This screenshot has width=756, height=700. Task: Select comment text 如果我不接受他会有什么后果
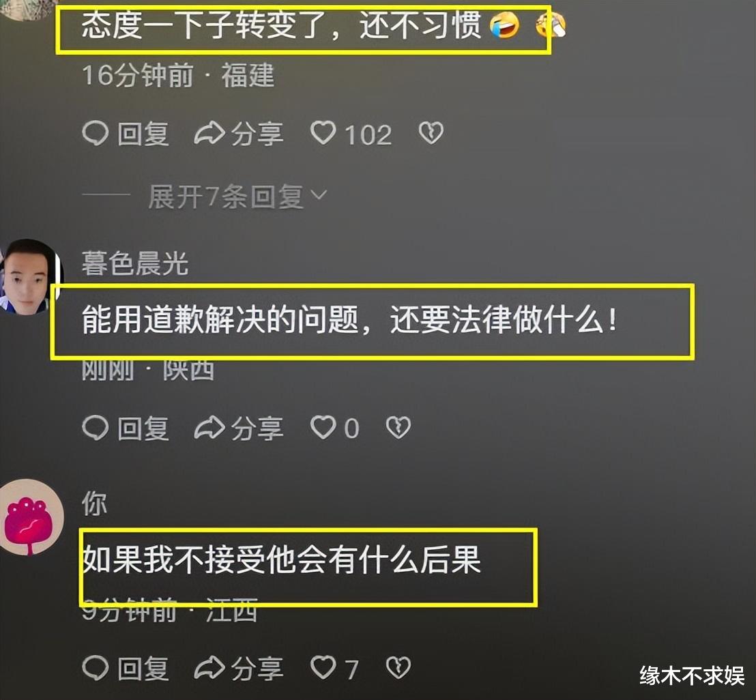point(282,559)
